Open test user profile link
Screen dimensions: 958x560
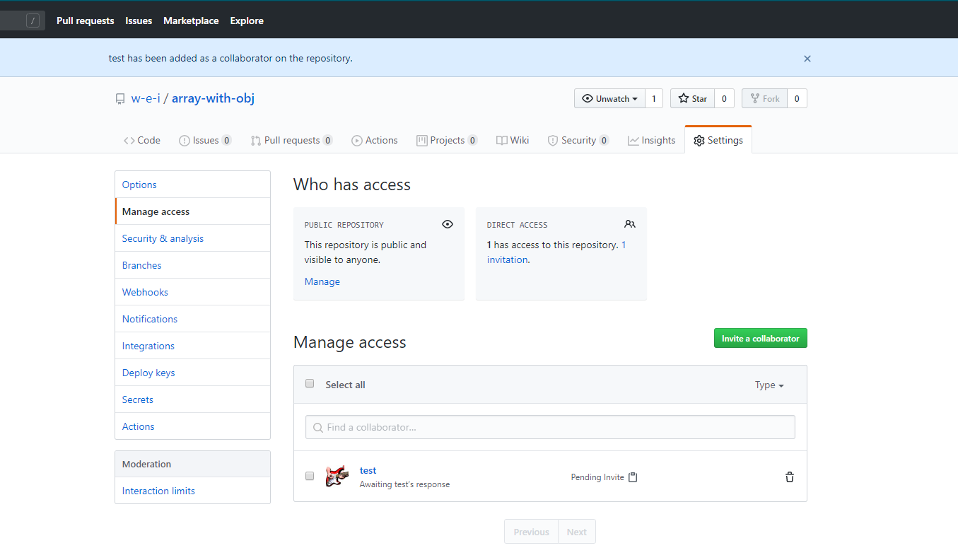click(368, 470)
